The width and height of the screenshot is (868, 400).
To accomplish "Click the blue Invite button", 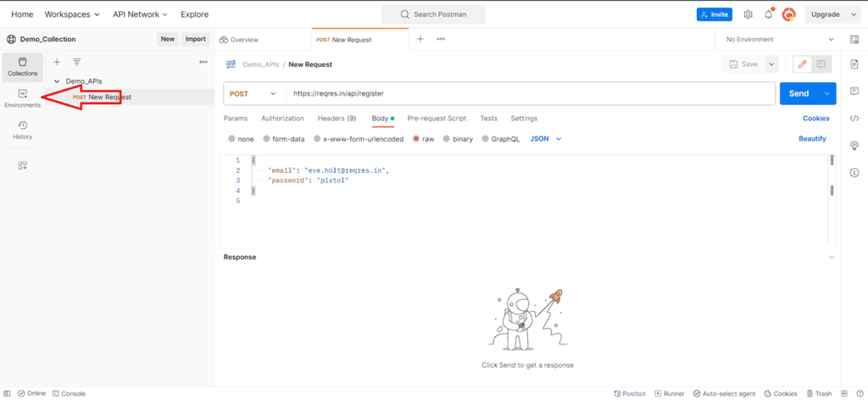I will pyautogui.click(x=714, y=14).
